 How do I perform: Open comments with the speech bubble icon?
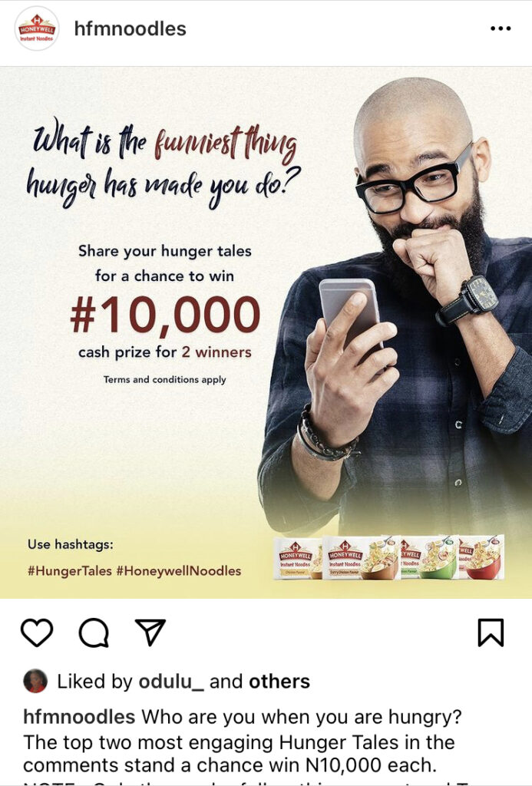click(94, 633)
